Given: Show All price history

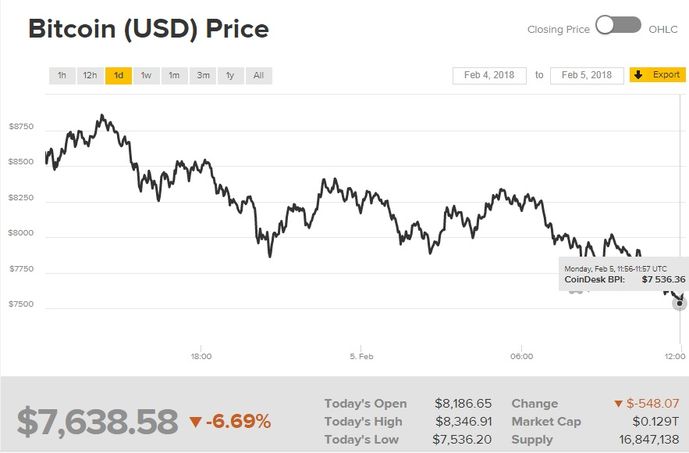Looking at the screenshot, I should tap(258, 75).
